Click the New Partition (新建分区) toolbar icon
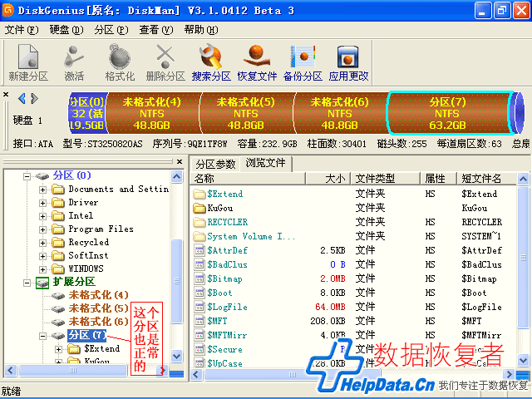This screenshot has width=532, height=399. (28, 63)
